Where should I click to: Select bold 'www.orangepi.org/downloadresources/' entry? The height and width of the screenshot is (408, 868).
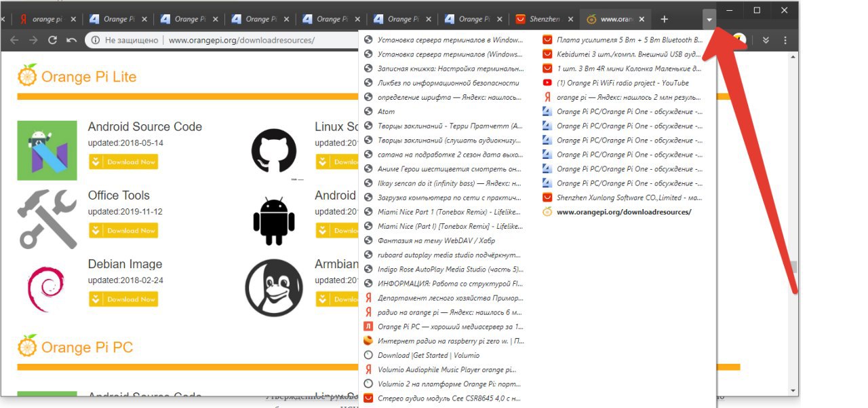tap(623, 212)
